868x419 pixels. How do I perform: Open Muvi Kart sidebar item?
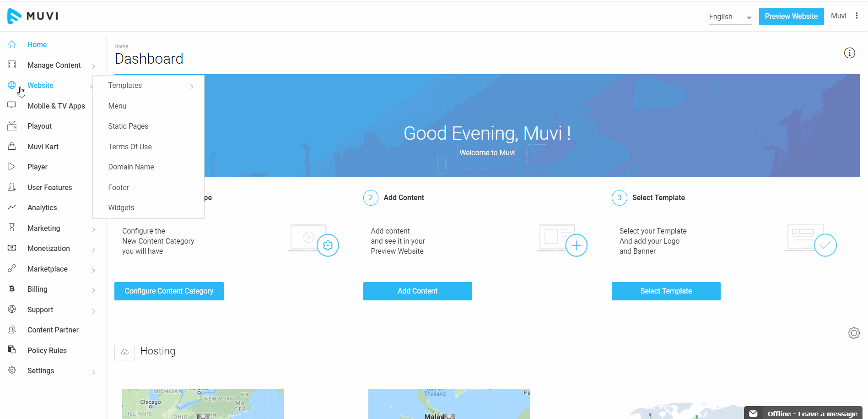pyautogui.click(x=43, y=147)
